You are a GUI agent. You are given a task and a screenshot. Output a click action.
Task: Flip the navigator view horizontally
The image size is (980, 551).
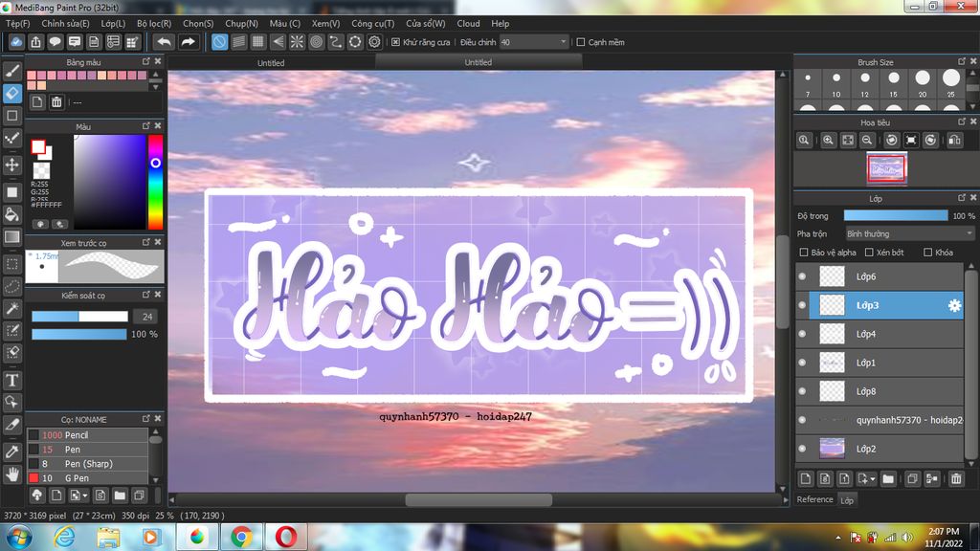954,140
